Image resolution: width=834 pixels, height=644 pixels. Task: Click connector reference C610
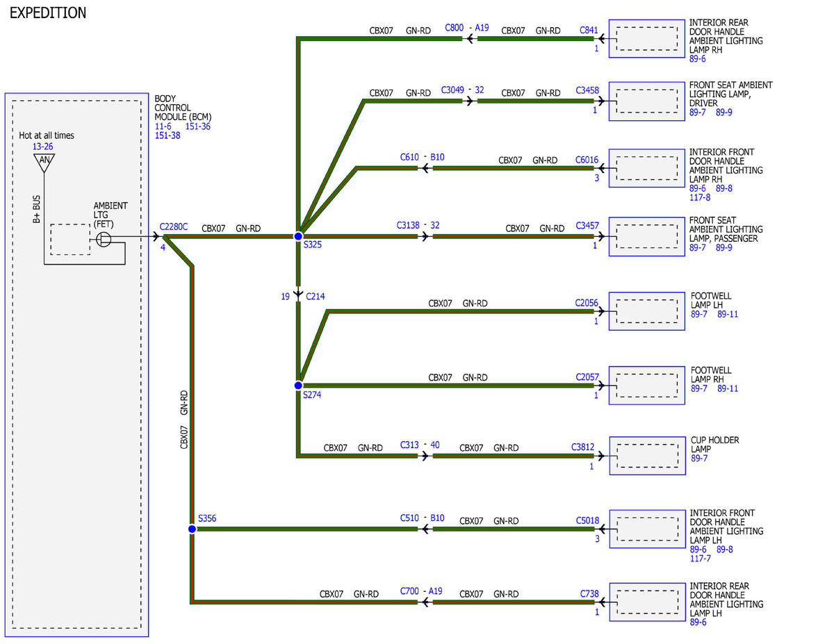(409, 157)
